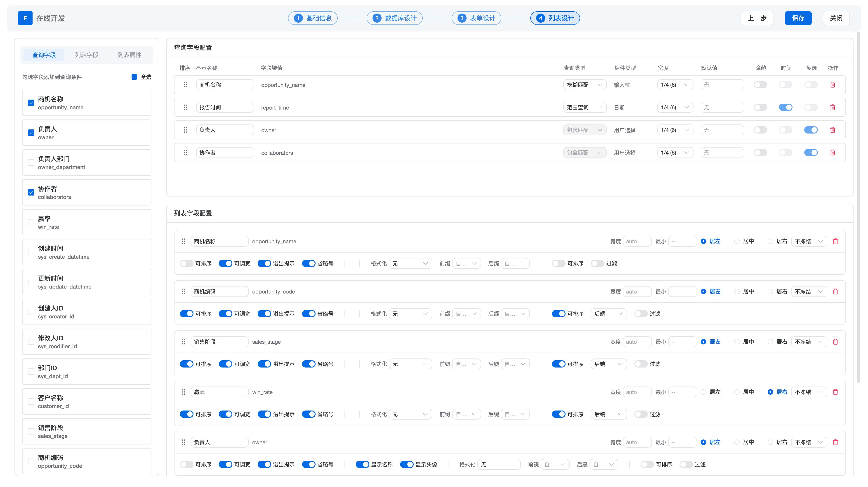Delete the 报告时间 query field row
The image size is (868, 487).
832,107
